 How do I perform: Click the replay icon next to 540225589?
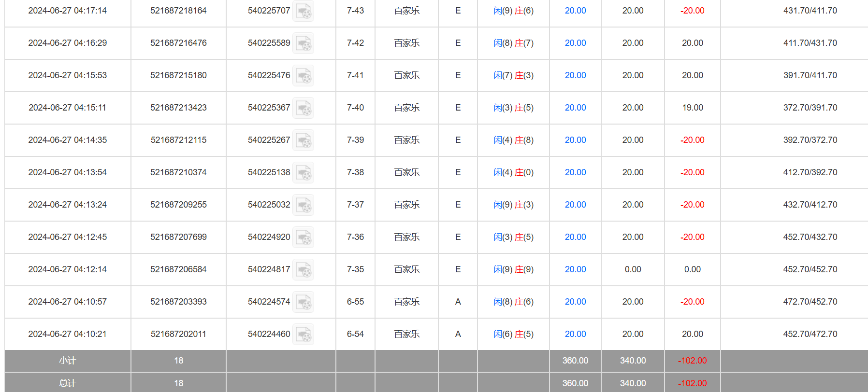(304, 43)
